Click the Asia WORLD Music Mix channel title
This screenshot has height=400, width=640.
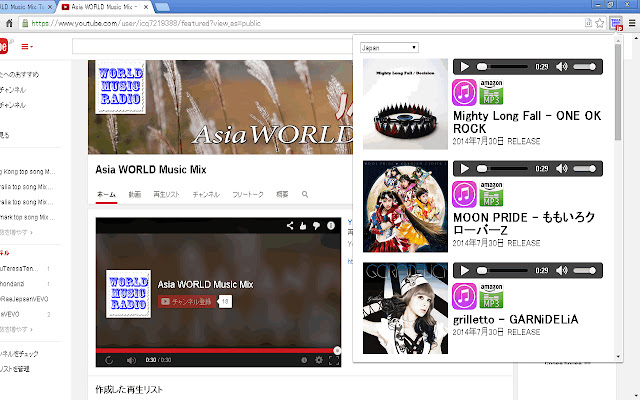click(x=151, y=169)
